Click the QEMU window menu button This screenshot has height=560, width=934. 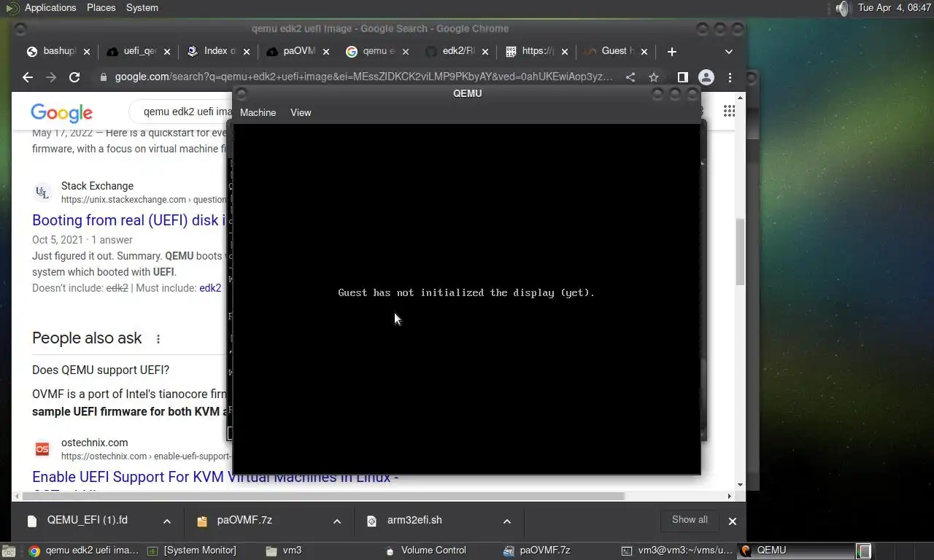[x=242, y=93]
